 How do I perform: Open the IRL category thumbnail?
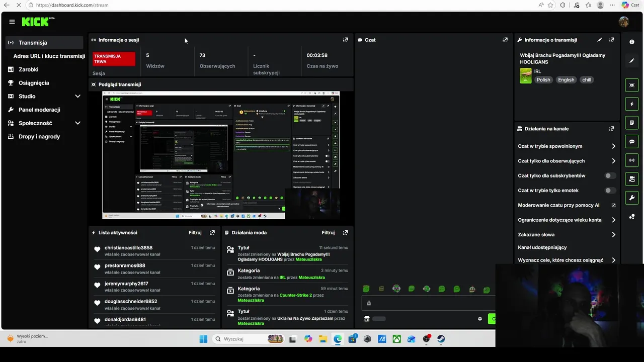point(525,75)
